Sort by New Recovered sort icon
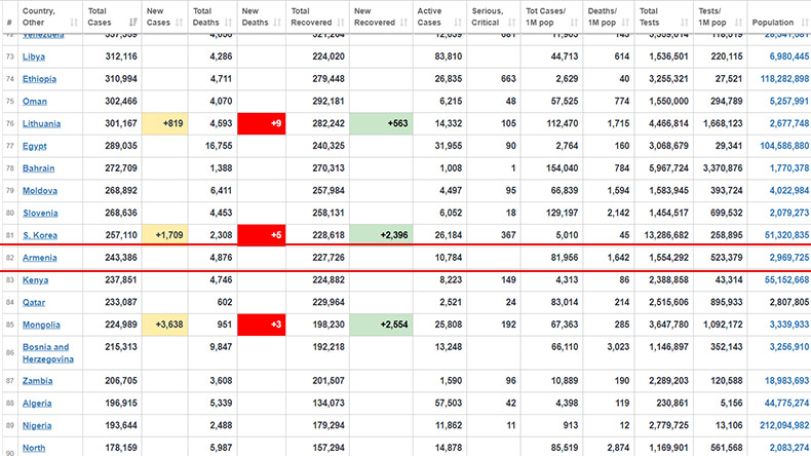This screenshot has height=456, width=811. pyautogui.click(x=404, y=22)
